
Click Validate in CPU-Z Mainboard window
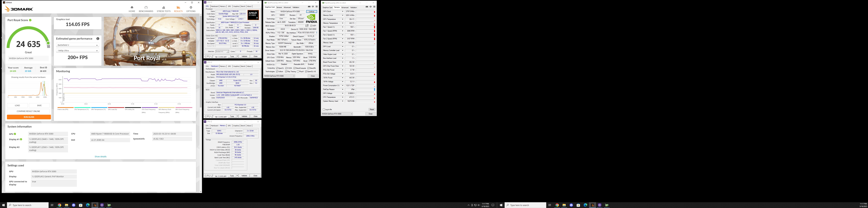[245, 116]
